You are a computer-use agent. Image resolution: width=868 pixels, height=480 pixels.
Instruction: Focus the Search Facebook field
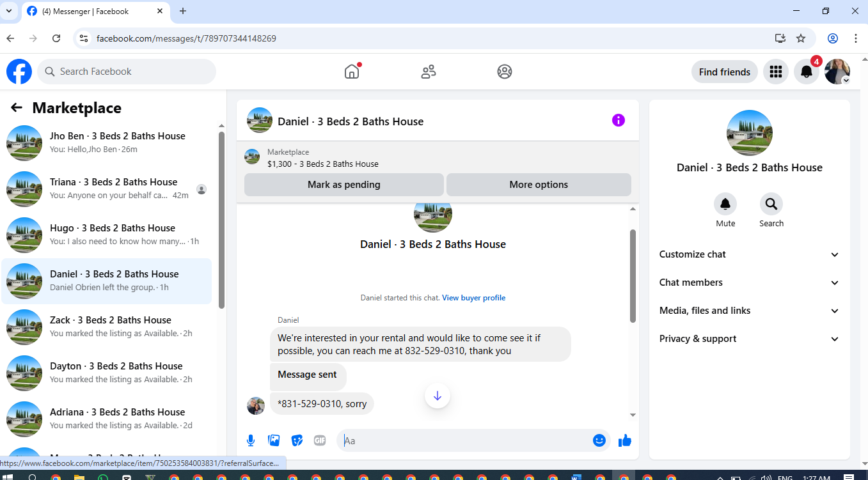click(x=127, y=72)
